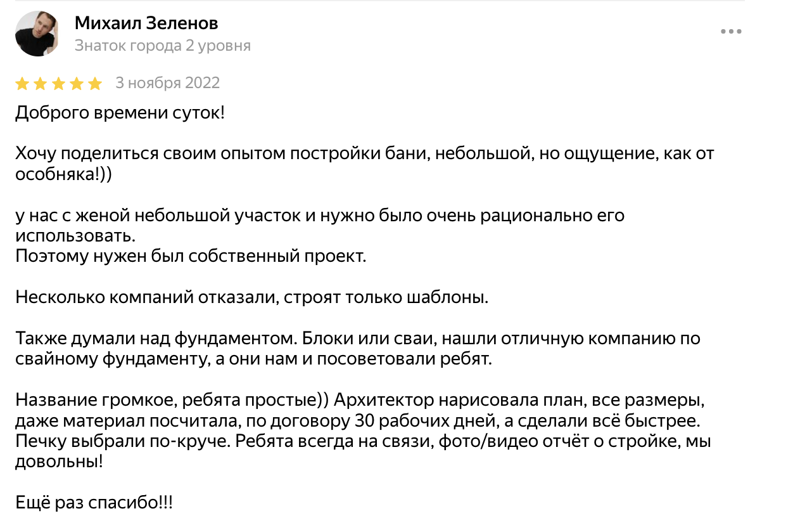The width and height of the screenshot is (812, 530).
Task: Click the third rating star
Action: (x=58, y=84)
